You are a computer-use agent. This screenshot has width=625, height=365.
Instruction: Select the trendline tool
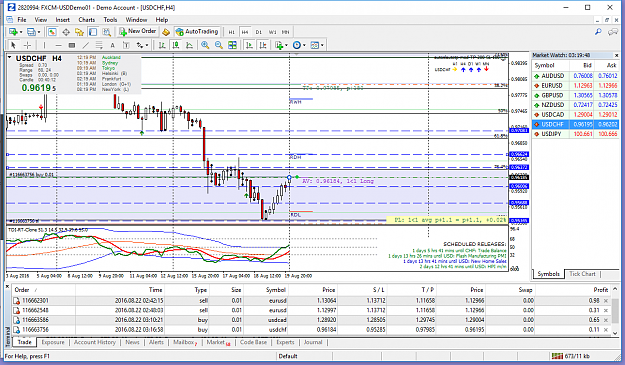(86, 45)
